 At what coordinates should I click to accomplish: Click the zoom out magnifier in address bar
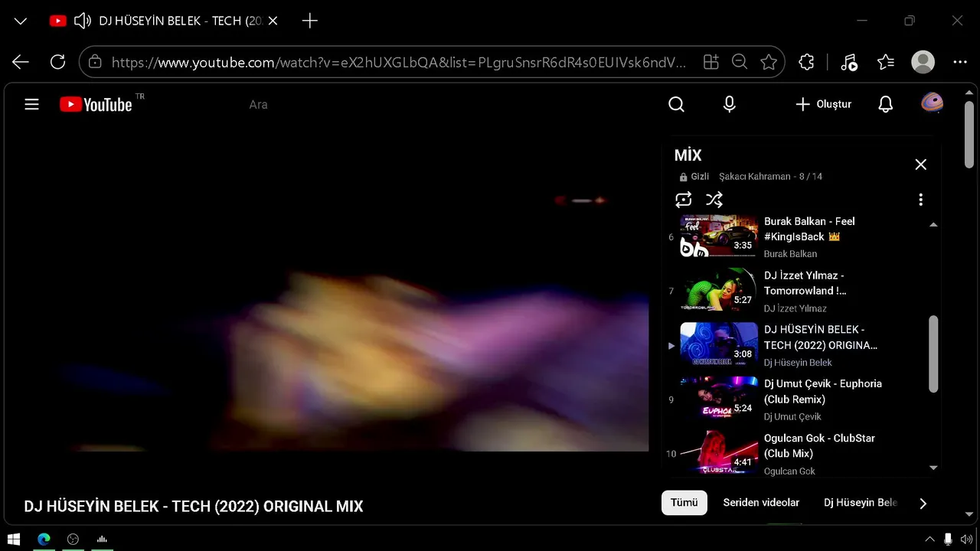[740, 62]
